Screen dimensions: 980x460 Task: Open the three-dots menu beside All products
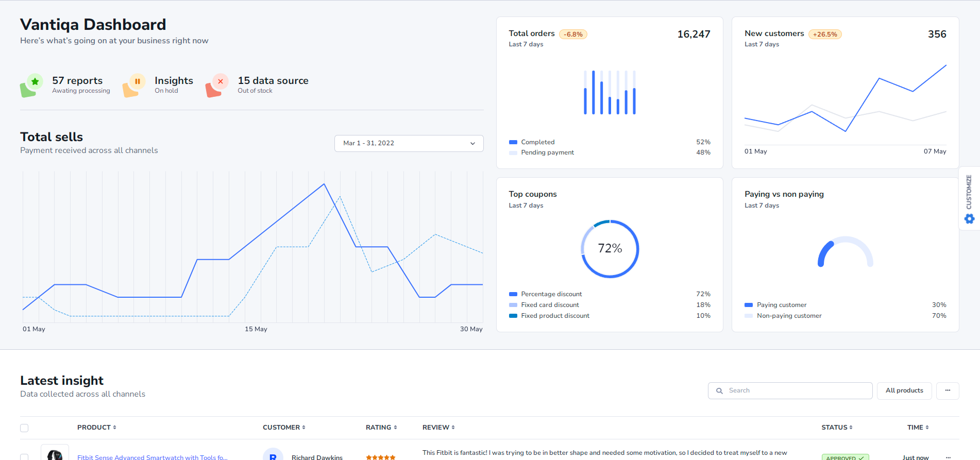coord(948,390)
